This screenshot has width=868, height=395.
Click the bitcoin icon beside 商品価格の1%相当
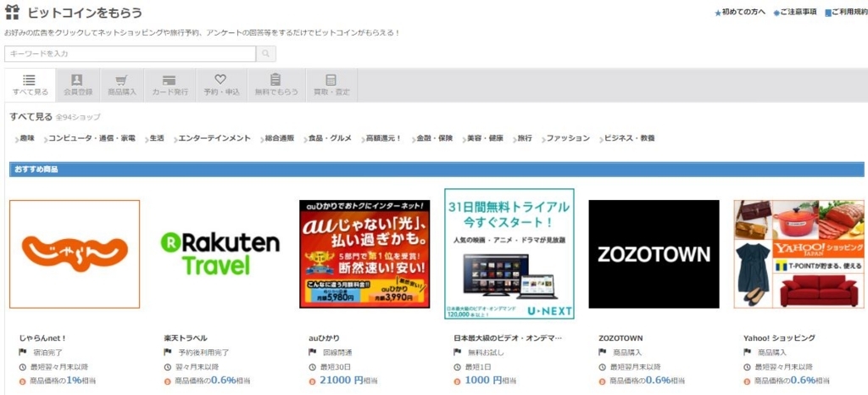point(23,381)
